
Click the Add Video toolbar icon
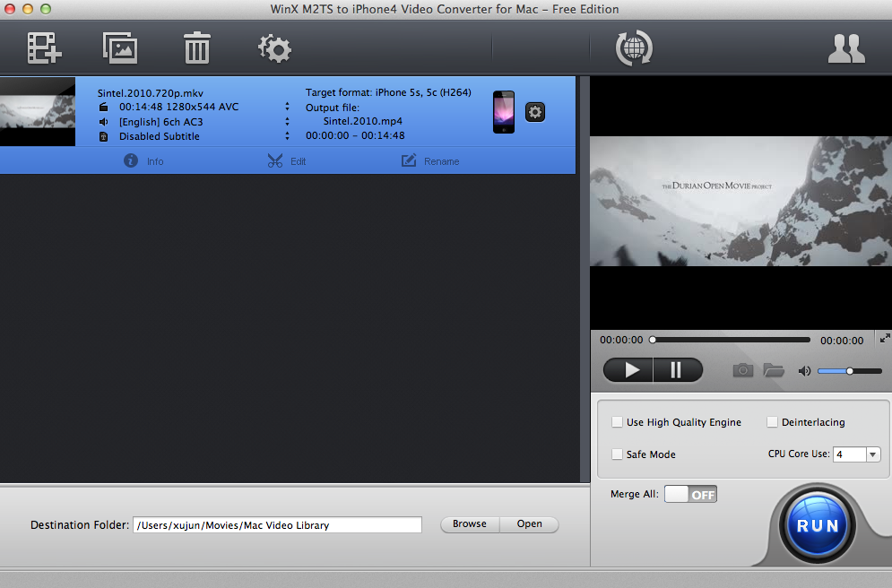(43, 48)
